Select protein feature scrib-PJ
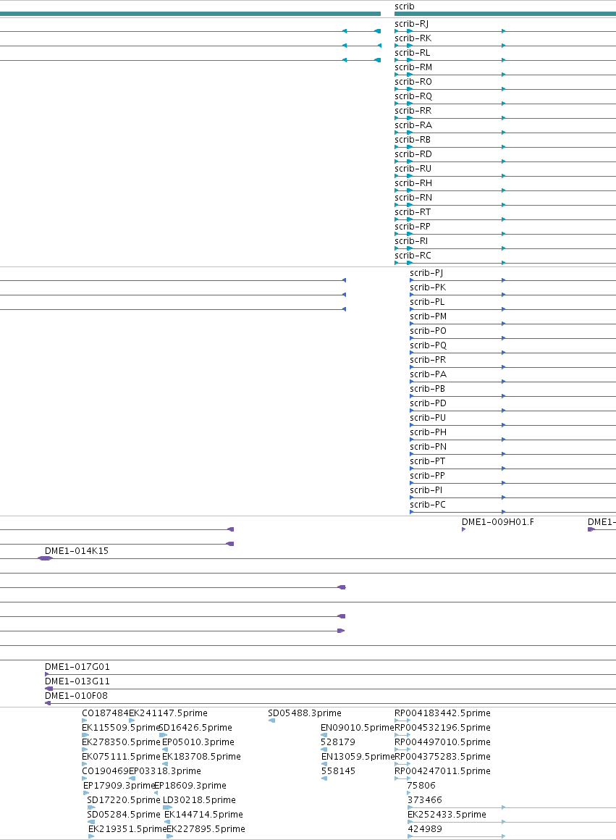616x840 pixels. pos(426,273)
